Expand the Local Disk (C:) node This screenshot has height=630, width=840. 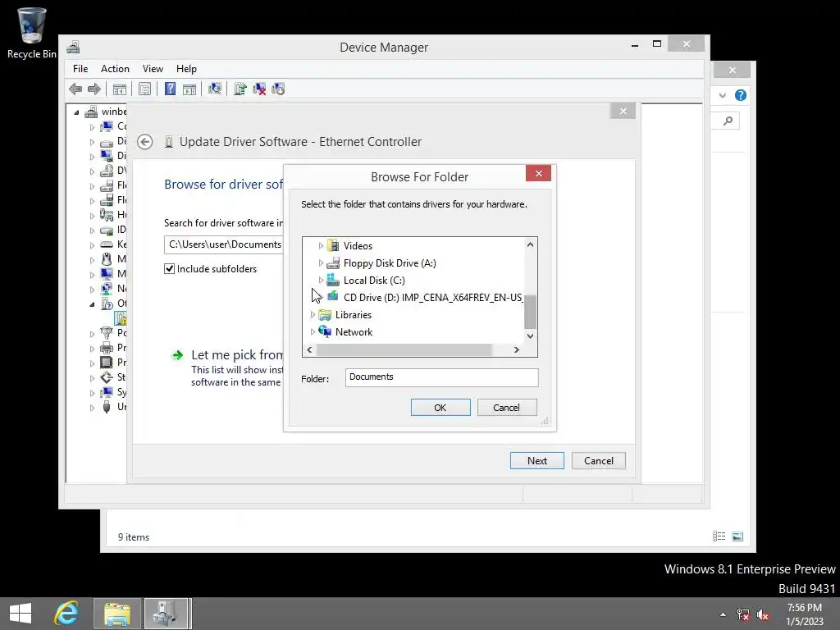click(x=321, y=281)
